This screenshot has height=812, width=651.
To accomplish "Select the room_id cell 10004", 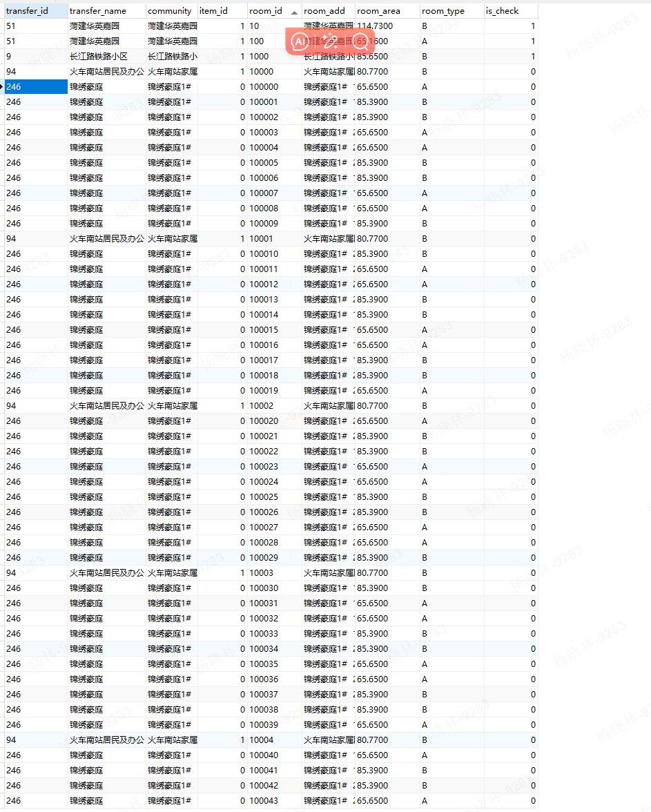I will coord(261,740).
